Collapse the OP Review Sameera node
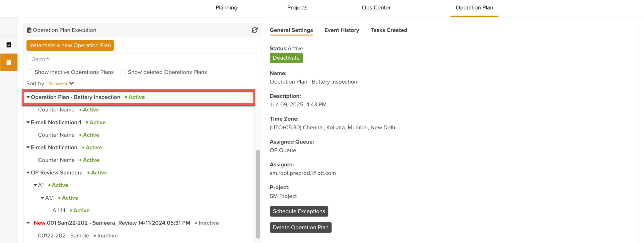 pyautogui.click(x=28, y=173)
